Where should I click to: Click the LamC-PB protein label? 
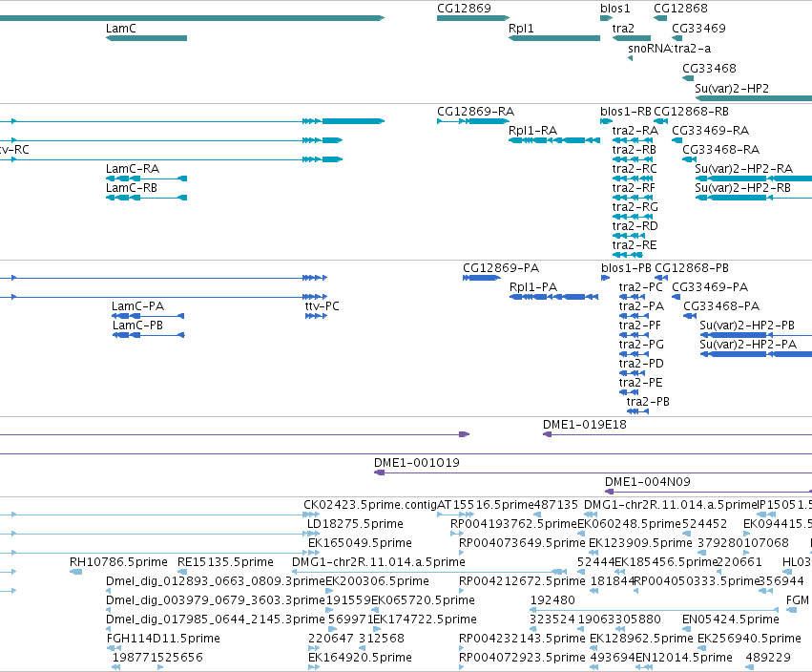tap(137, 325)
